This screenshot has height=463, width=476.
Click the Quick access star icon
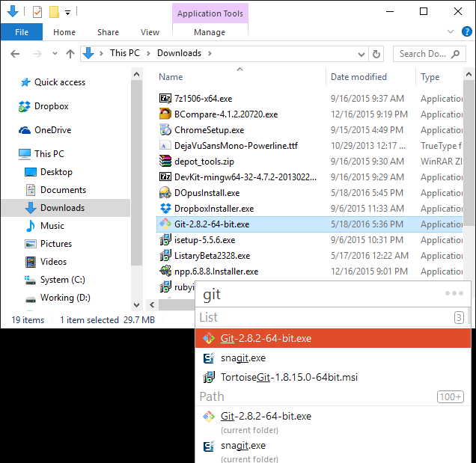25,82
